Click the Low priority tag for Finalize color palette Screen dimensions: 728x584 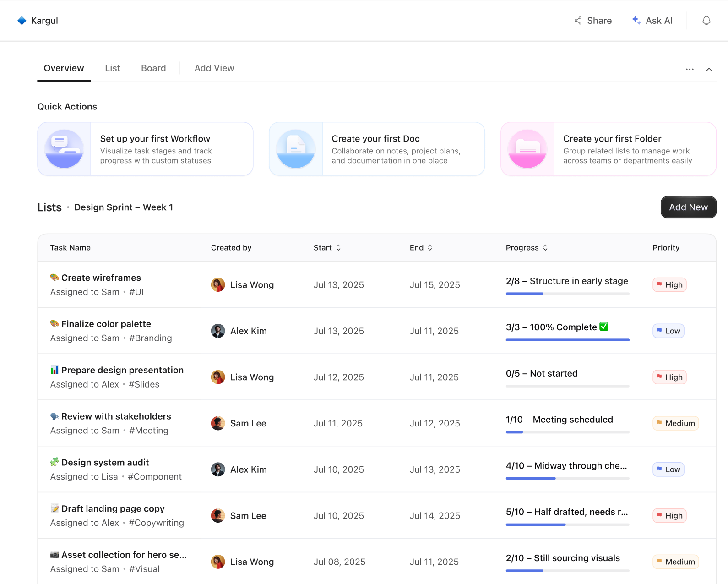[x=668, y=331]
